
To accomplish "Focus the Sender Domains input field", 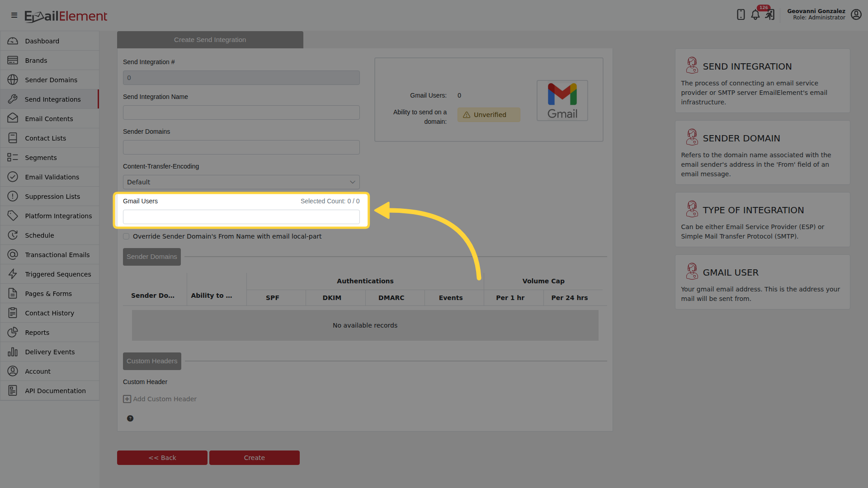I will click(x=241, y=147).
